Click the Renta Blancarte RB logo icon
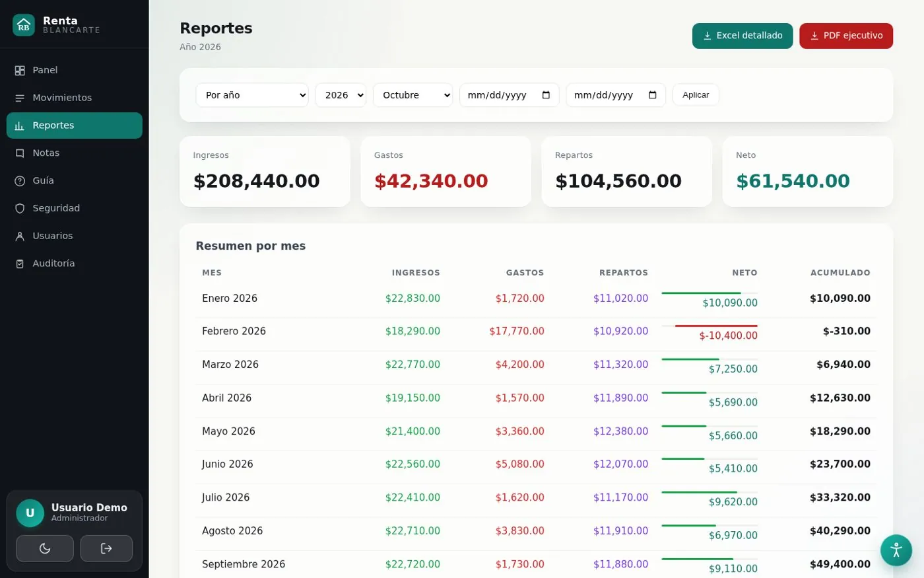The height and width of the screenshot is (578, 924). click(24, 25)
